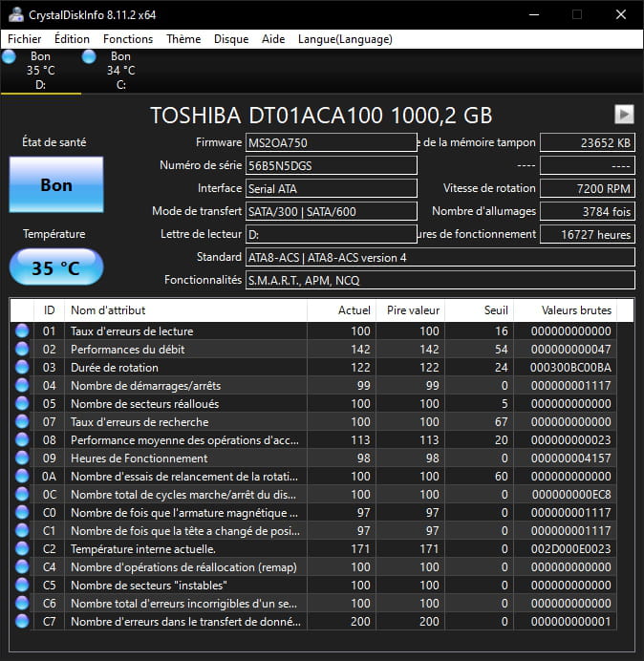Click the Lettre de lecteur field
This screenshot has height=661, width=644.
[332, 234]
